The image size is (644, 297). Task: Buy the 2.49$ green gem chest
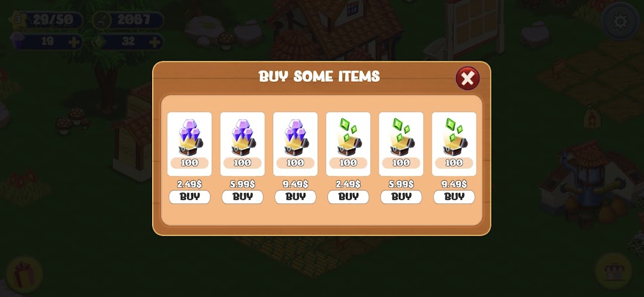(x=348, y=197)
